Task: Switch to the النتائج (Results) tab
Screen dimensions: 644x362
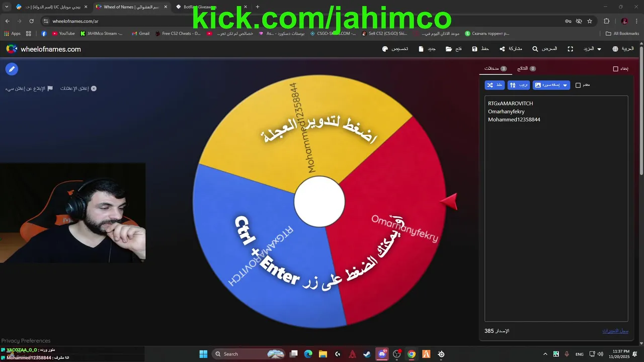Action: [526, 68]
